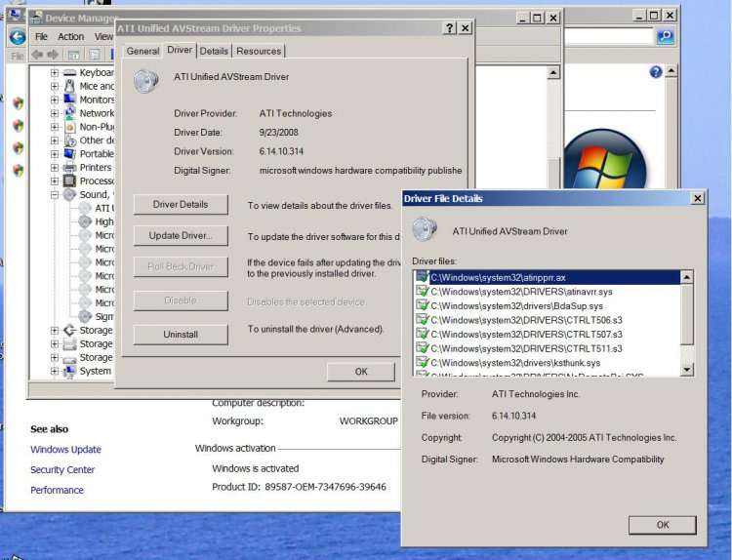732x560 pixels.
Task: Click the properties sheet icon in Device Manager toolbar
Action: (x=95, y=55)
